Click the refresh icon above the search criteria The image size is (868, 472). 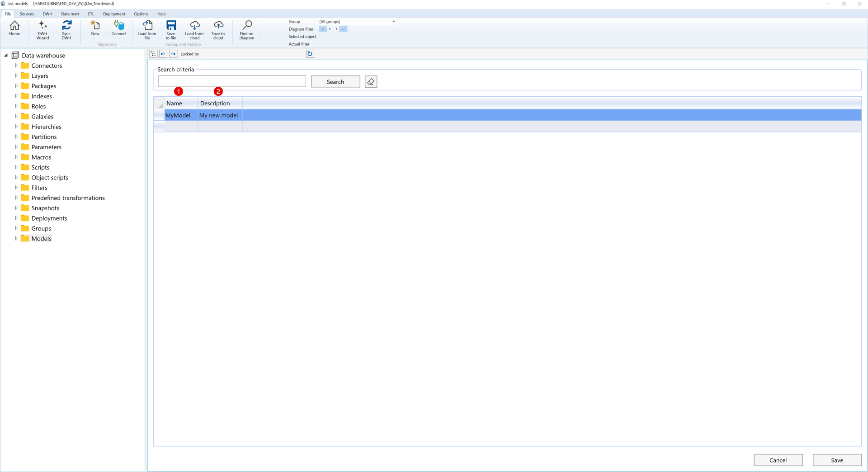click(x=310, y=54)
